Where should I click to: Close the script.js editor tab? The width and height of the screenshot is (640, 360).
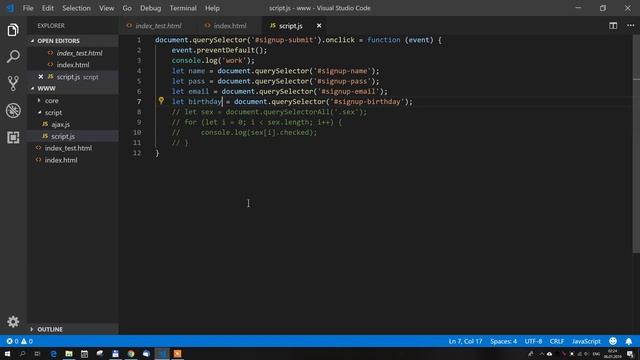point(319,26)
